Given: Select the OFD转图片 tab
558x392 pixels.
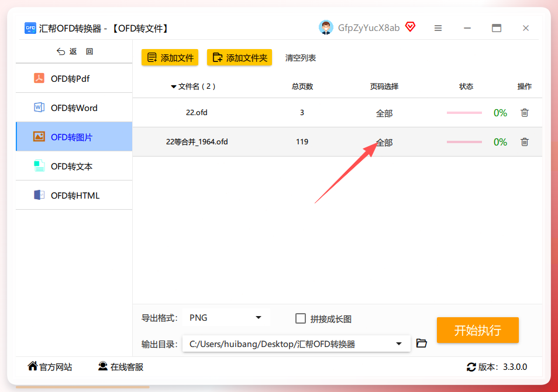Looking at the screenshot, I should click(x=74, y=137).
